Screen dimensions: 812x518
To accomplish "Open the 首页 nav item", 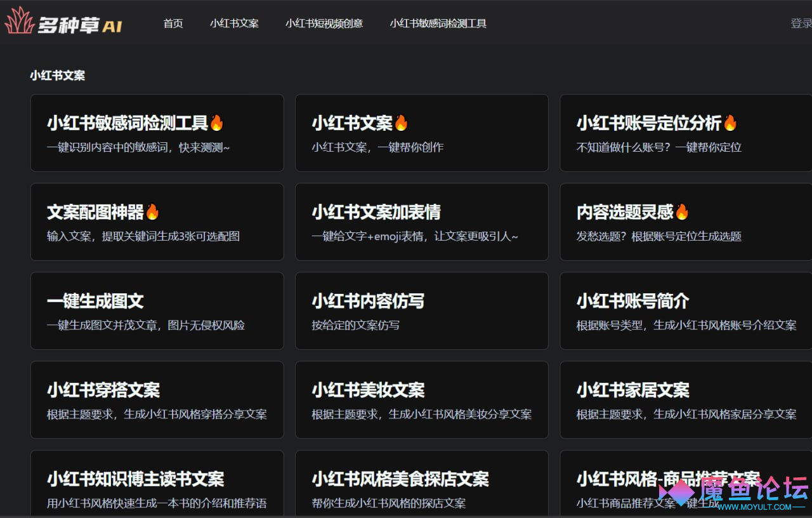I will click(173, 23).
